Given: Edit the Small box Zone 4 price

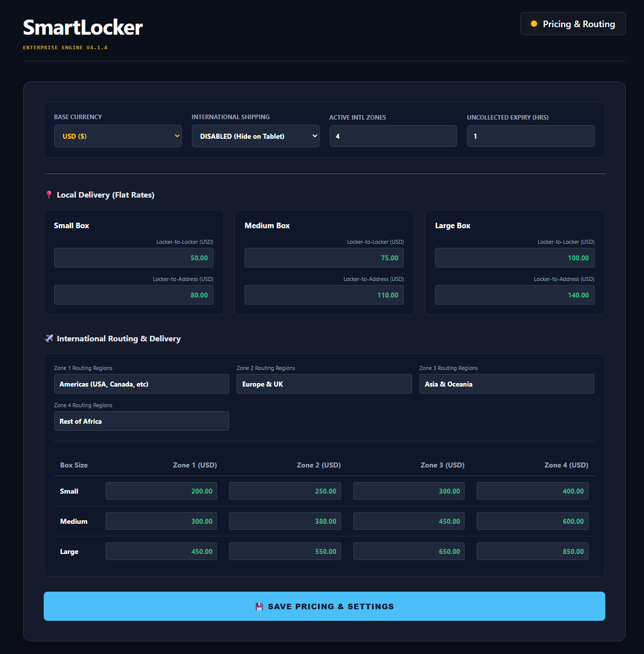Looking at the screenshot, I should [x=532, y=491].
